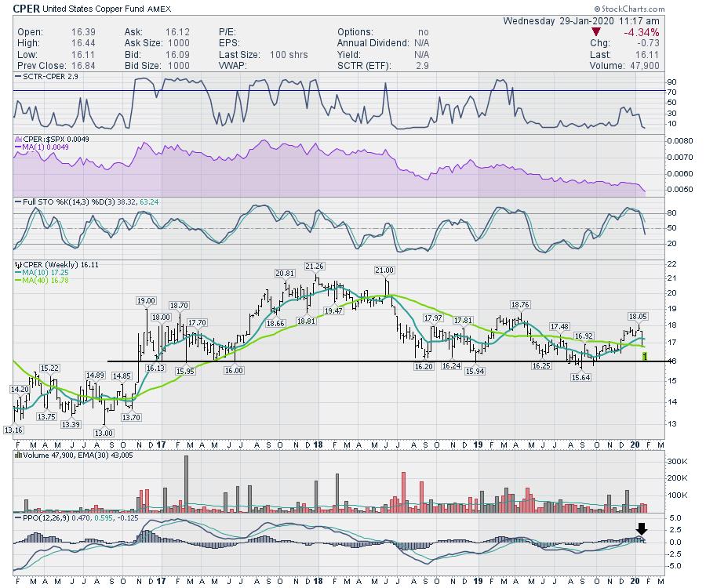Click the green annotation box near price 16
Image resolution: width=706 pixels, height=588 pixels.
pos(644,356)
